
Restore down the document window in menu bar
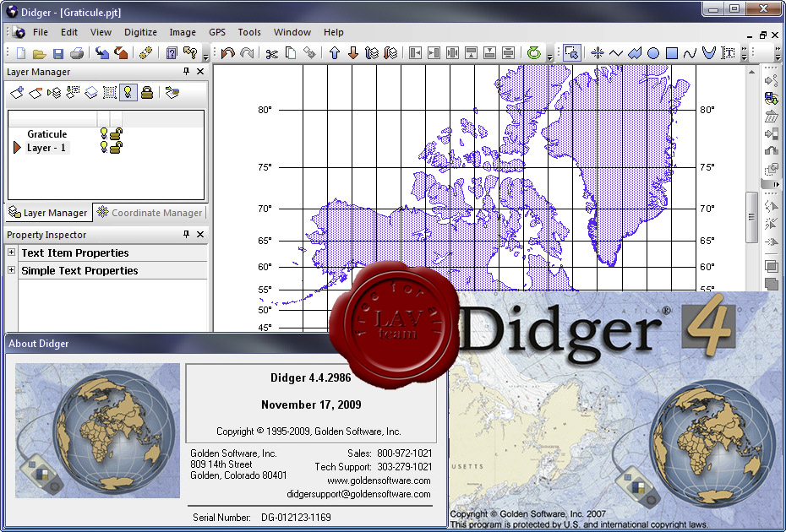pyautogui.click(x=762, y=35)
